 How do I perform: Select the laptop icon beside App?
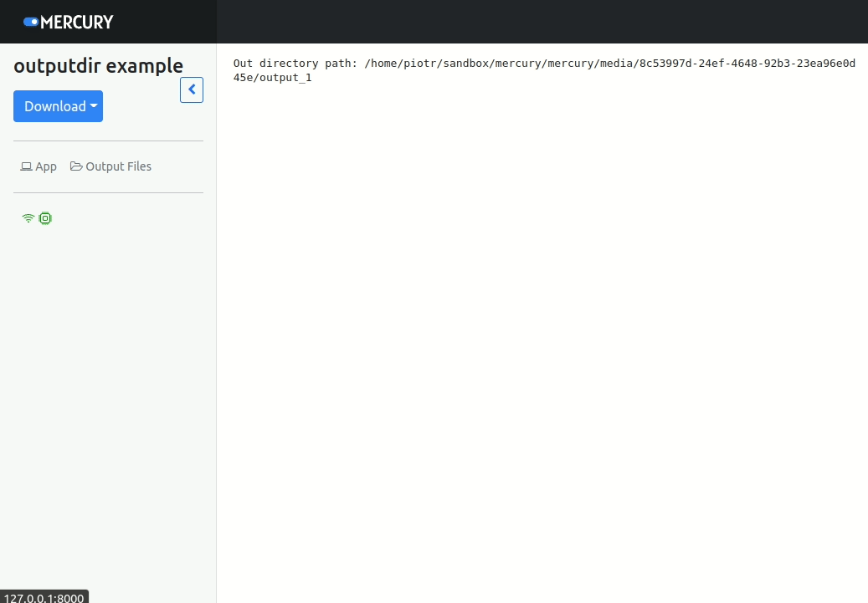[25, 166]
